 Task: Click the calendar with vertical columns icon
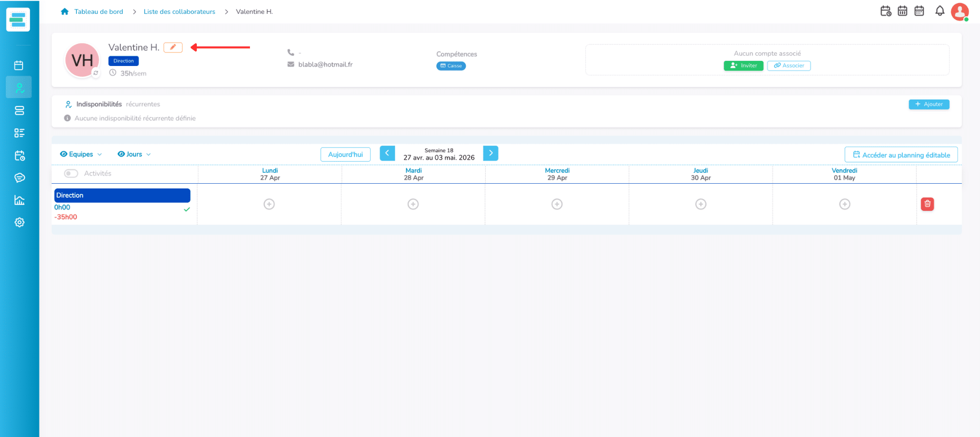[x=903, y=11]
